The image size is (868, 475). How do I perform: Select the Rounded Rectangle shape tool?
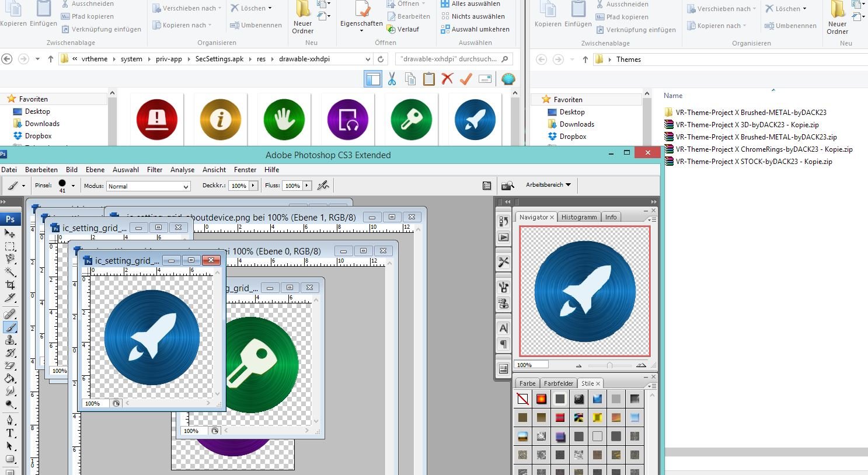tap(10, 459)
